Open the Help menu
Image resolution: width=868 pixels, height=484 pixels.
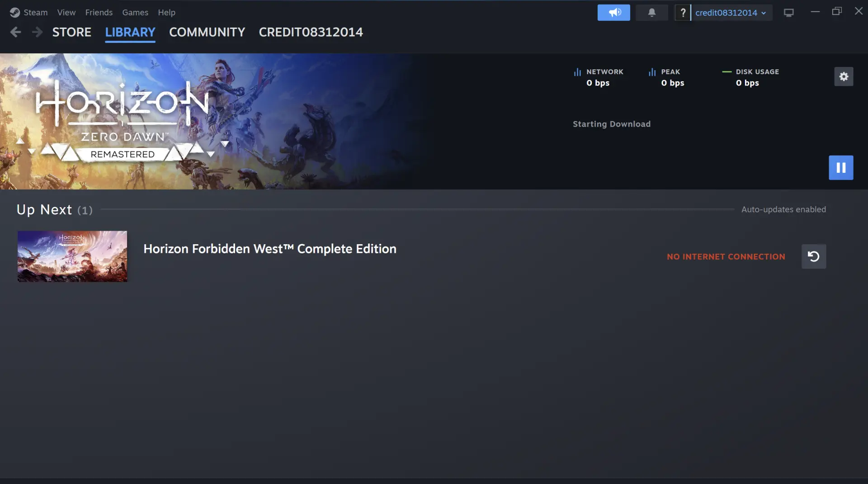pyautogui.click(x=166, y=13)
